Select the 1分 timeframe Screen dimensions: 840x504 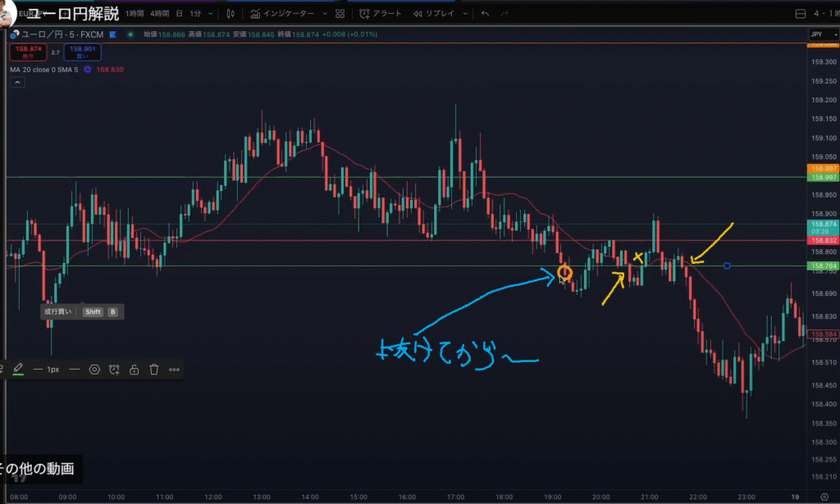coord(195,14)
